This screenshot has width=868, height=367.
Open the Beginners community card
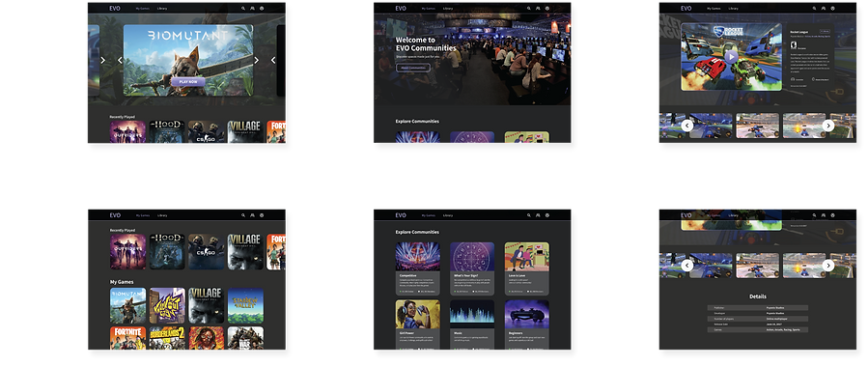point(527,325)
